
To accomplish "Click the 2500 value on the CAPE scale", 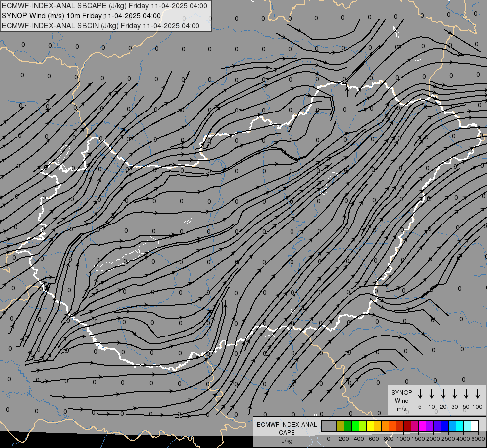I will (448, 439).
